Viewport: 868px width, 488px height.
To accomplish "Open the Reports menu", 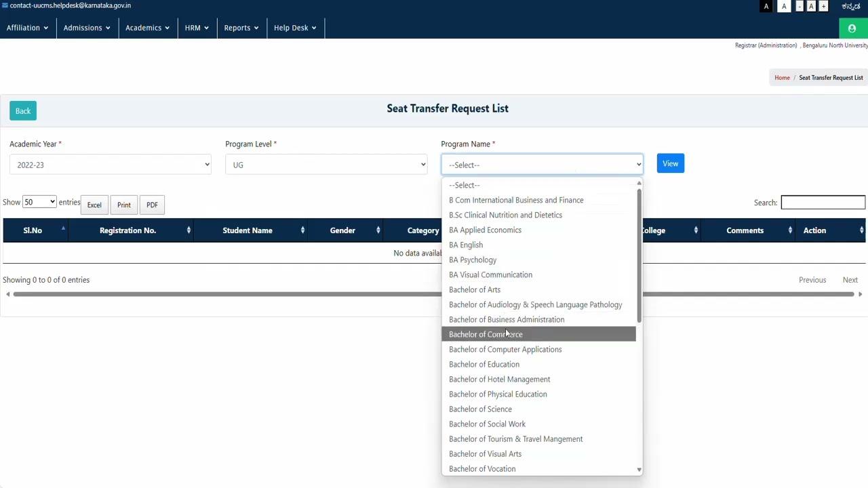I will coord(241,28).
